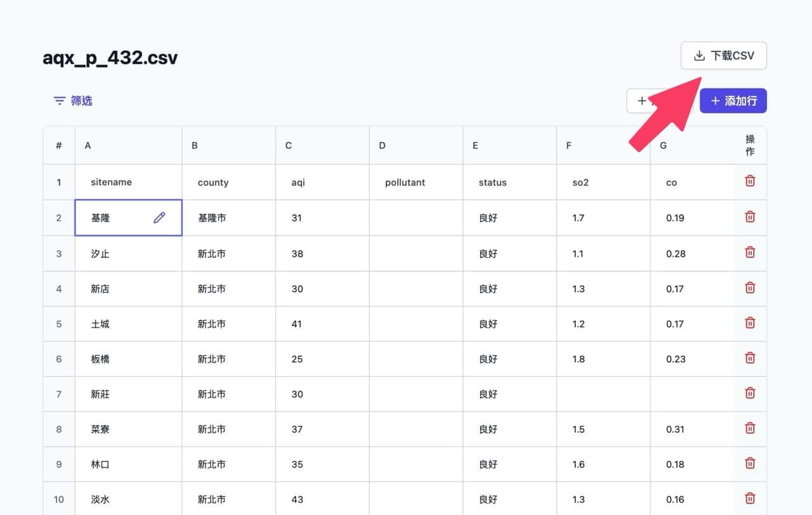Delete row 6 板橋 with trash icon

(x=750, y=358)
